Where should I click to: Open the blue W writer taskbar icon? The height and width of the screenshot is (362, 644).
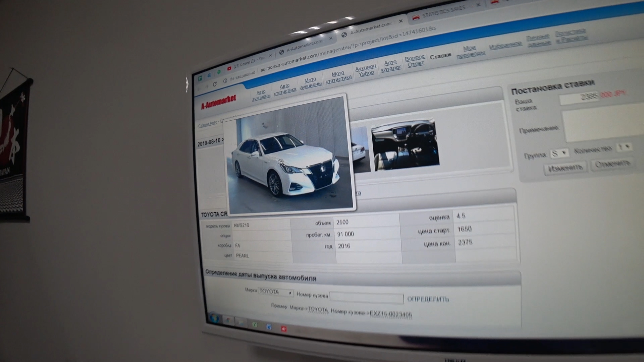[x=269, y=326]
